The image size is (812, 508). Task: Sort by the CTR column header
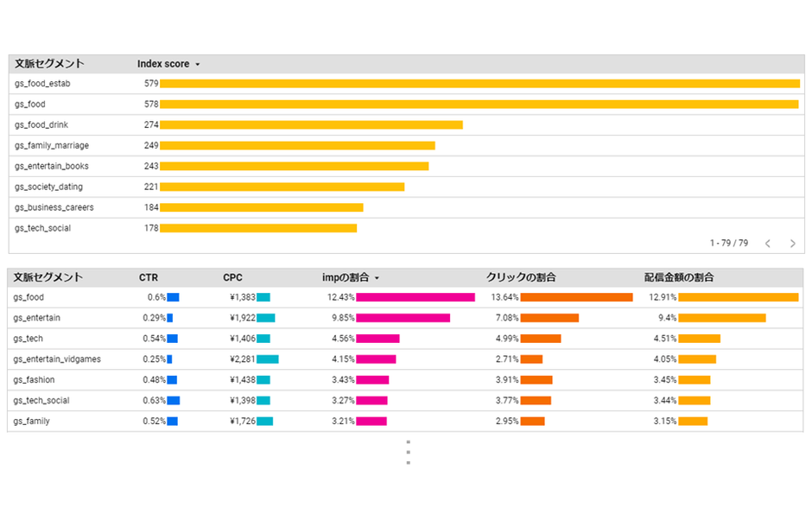click(x=149, y=277)
